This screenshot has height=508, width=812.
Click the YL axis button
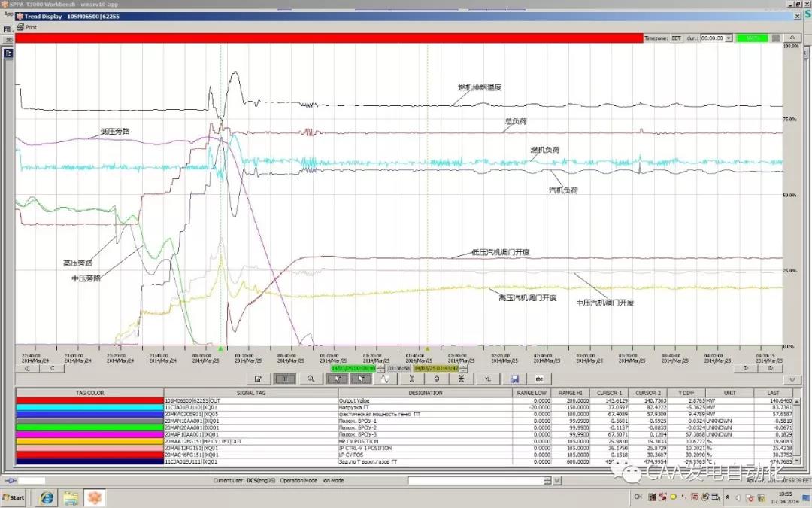488,379
